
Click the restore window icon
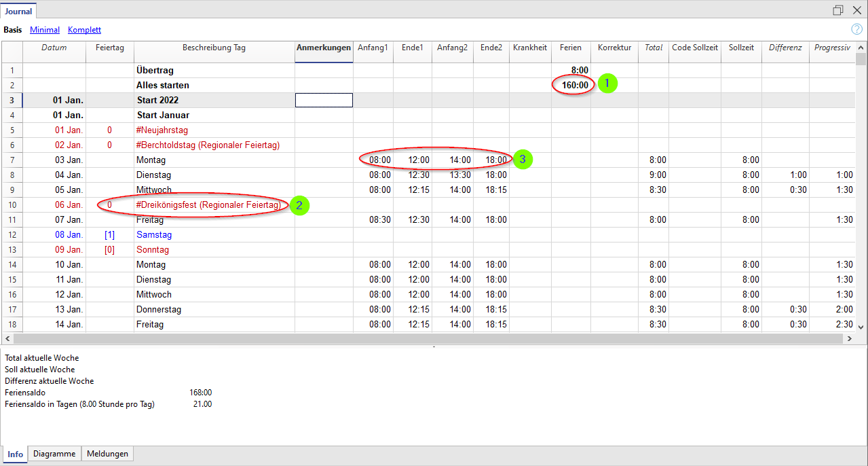[838, 10]
